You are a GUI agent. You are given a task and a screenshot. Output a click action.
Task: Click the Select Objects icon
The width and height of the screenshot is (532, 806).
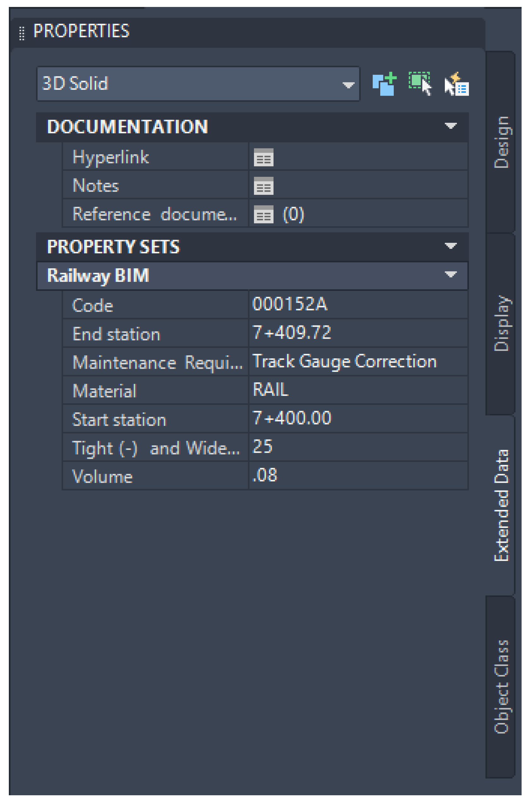point(420,83)
